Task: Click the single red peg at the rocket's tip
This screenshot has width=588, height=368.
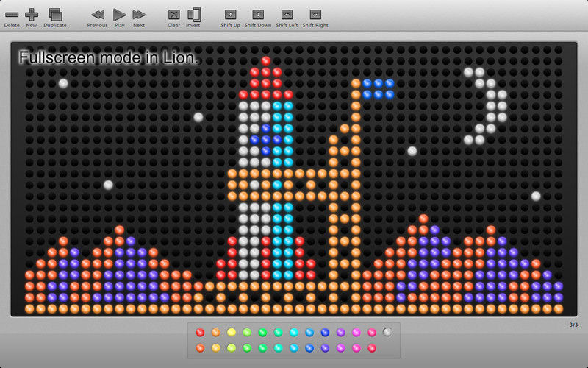Action: click(x=266, y=61)
